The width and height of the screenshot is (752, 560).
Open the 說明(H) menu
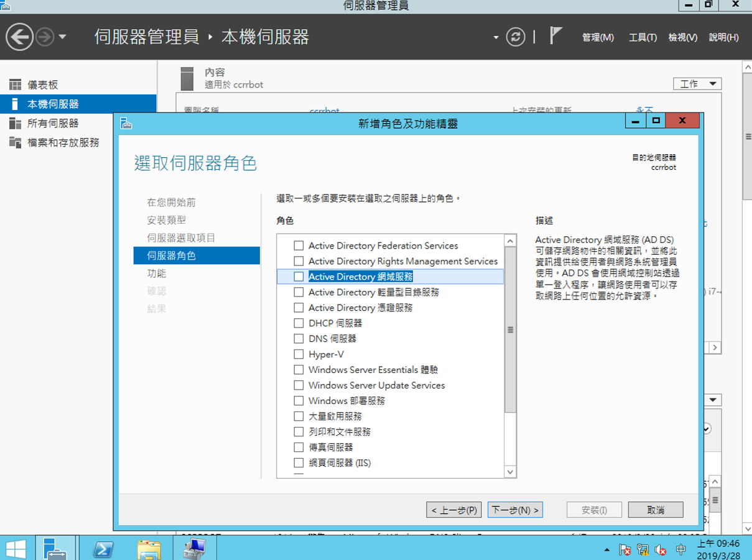pos(723,37)
